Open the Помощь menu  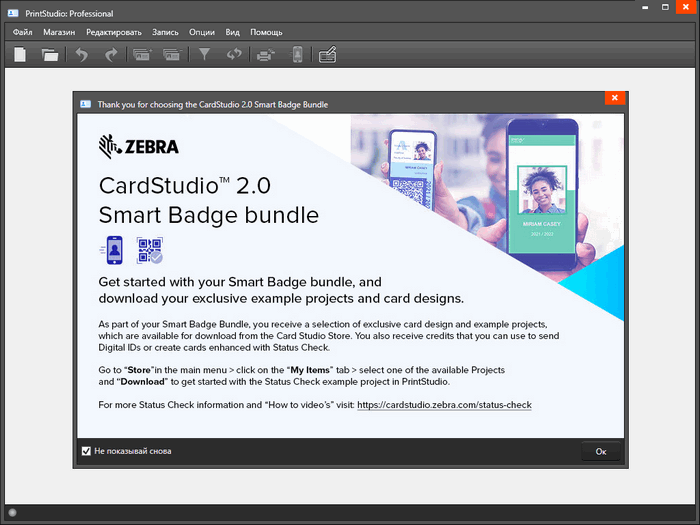[266, 32]
